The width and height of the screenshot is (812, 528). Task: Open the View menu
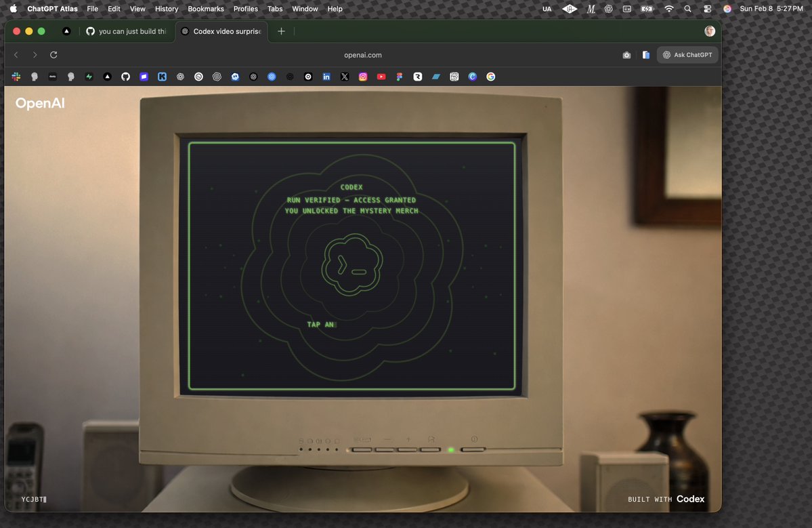137,9
